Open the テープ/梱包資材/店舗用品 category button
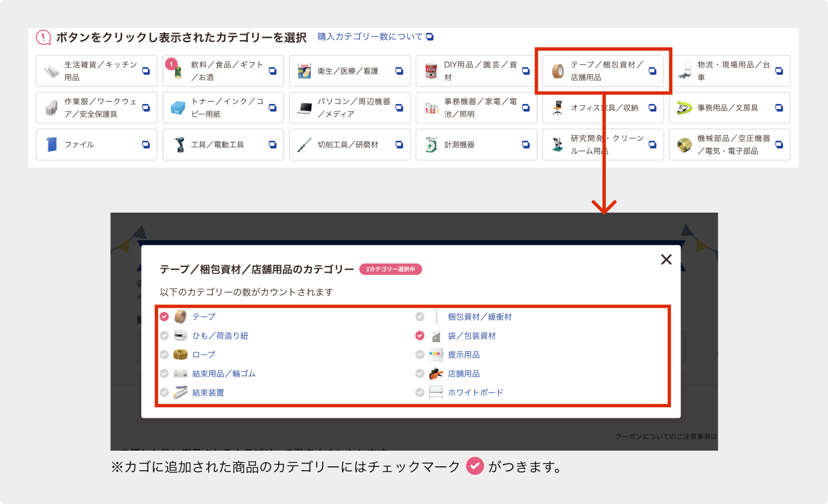The image size is (828, 504). (603, 71)
